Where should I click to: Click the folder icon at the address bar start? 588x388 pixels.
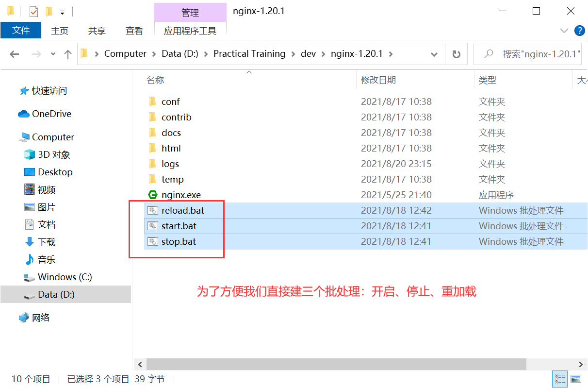click(84, 53)
